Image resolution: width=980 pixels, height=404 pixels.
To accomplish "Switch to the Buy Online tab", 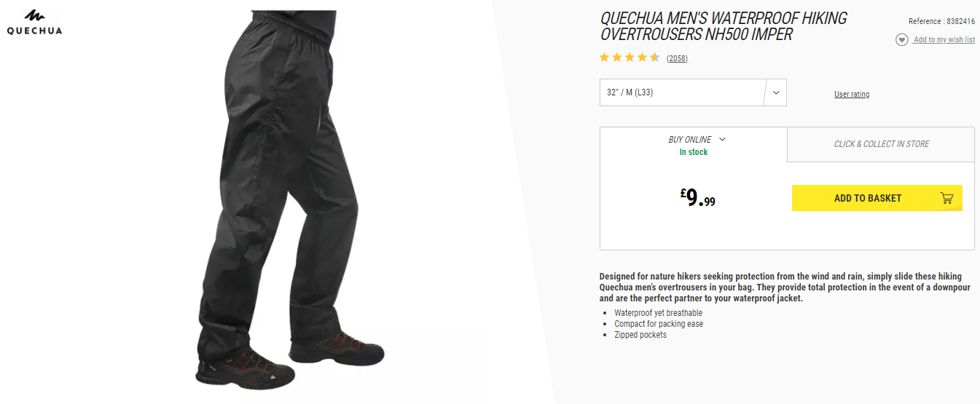I will pyautogui.click(x=694, y=145).
